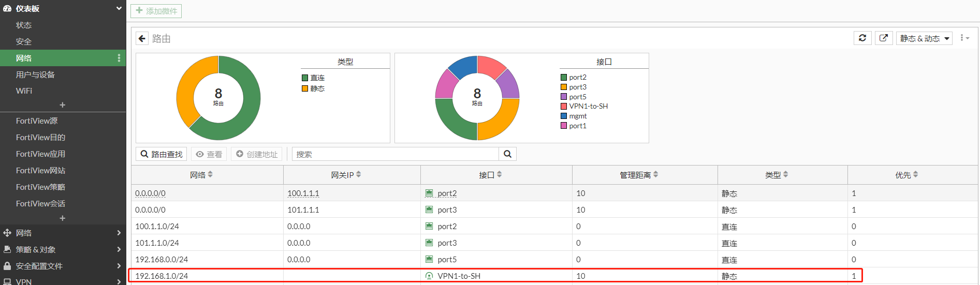Sort table by 优先 column
The image size is (980, 285).
click(x=915, y=175)
